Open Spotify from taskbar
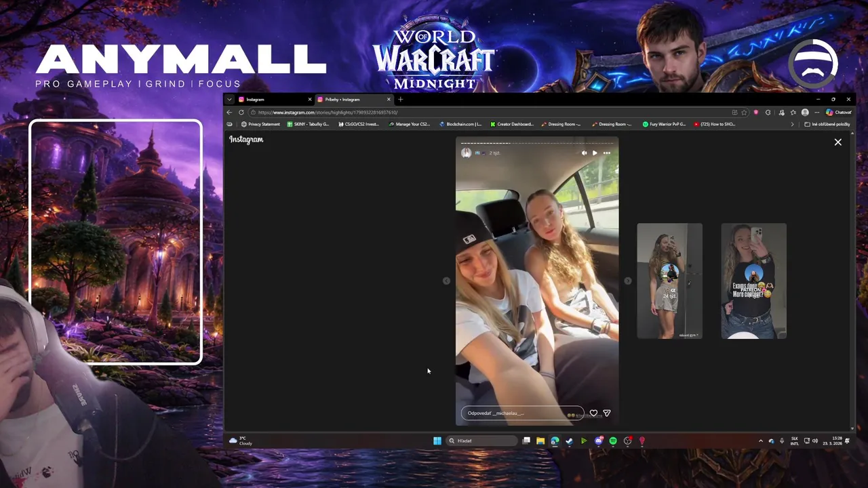This screenshot has width=868, height=488. pyautogui.click(x=613, y=441)
